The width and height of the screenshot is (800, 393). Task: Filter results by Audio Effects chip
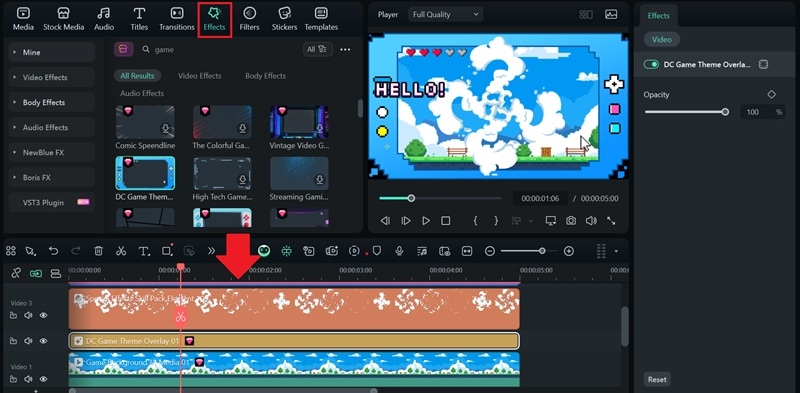142,93
